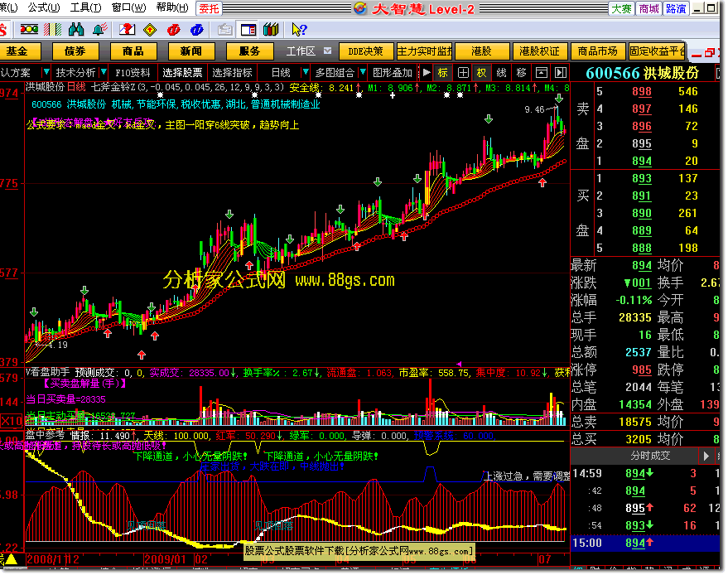Click the traffic light icon in toolbar
This screenshot has width=728, height=575.
point(29,30)
